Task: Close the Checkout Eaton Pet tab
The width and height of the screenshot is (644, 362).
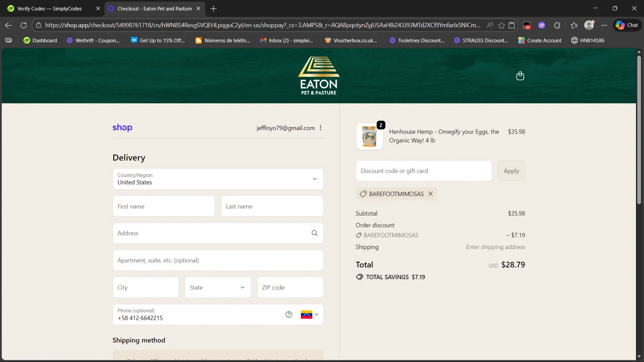Action: point(198,9)
